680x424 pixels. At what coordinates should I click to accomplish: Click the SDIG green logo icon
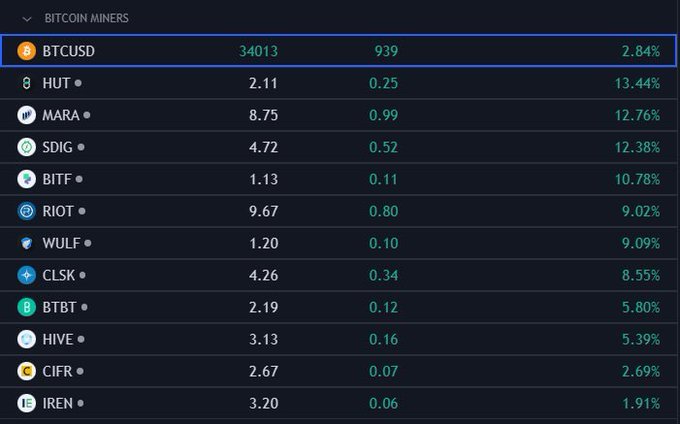tap(27, 147)
